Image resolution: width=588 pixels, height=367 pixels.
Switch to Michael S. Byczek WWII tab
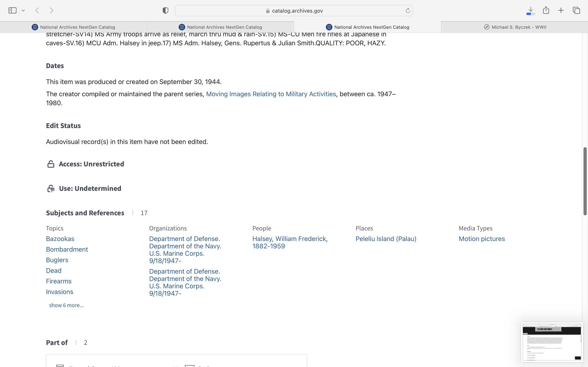(515, 27)
